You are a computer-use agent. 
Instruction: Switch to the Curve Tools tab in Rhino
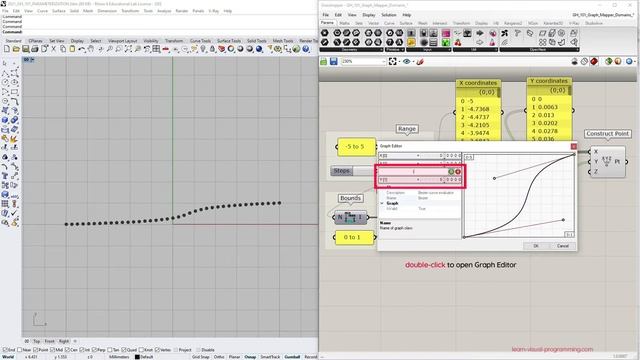[200, 41]
